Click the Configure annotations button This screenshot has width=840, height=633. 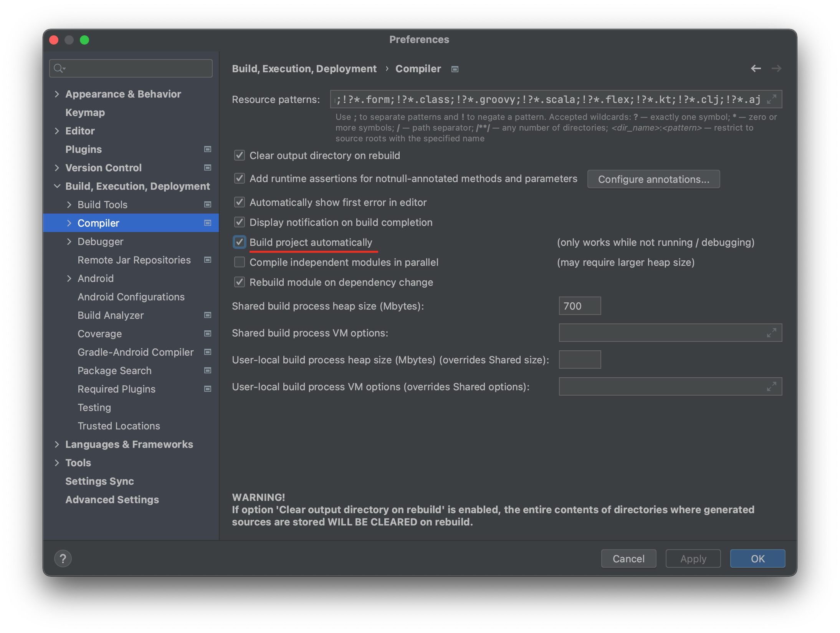coord(653,179)
